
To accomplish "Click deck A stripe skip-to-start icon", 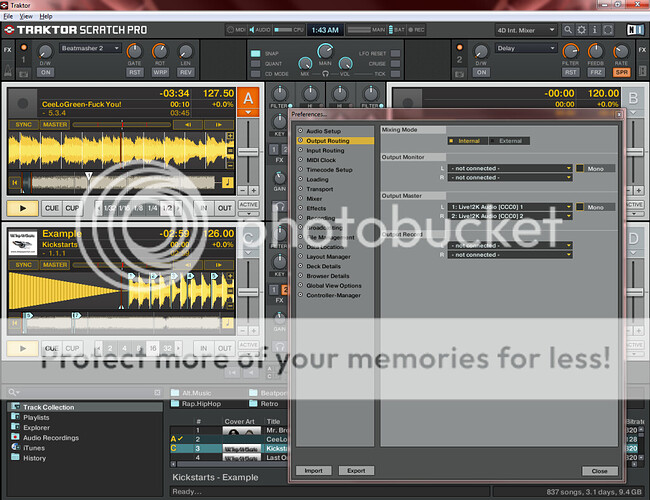I will tap(15, 182).
